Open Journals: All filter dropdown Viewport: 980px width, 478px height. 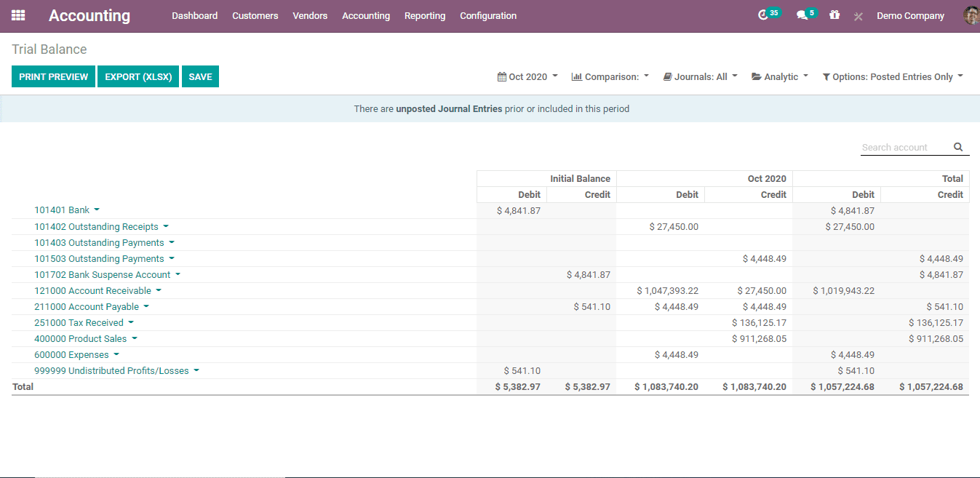700,77
